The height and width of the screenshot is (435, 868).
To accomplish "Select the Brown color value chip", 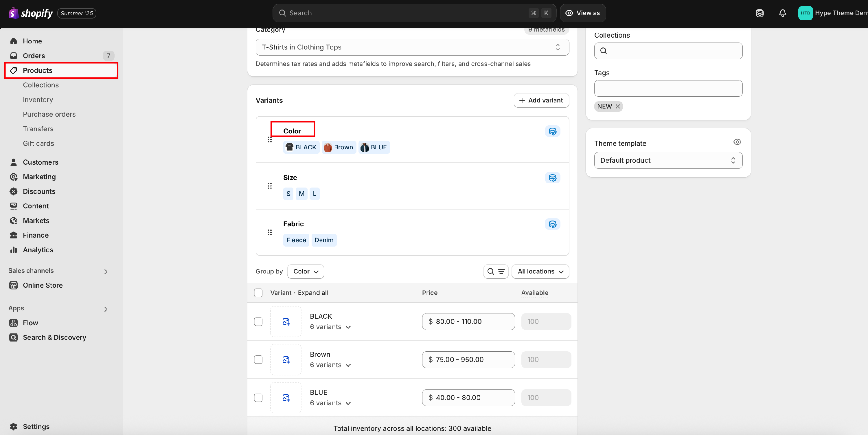I will 339,148.
